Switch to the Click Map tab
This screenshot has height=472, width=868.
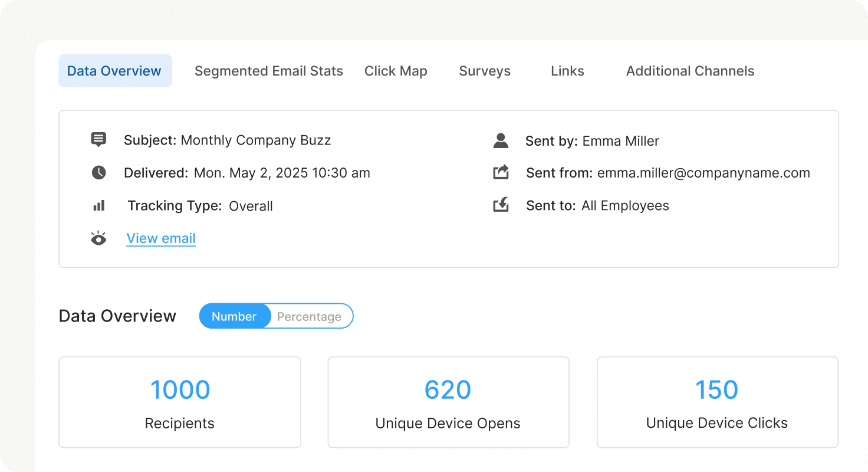(x=396, y=71)
